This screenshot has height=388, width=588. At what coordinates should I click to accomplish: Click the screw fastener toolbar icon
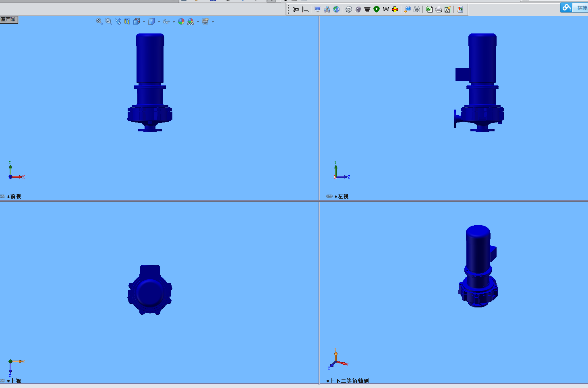(x=296, y=9)
